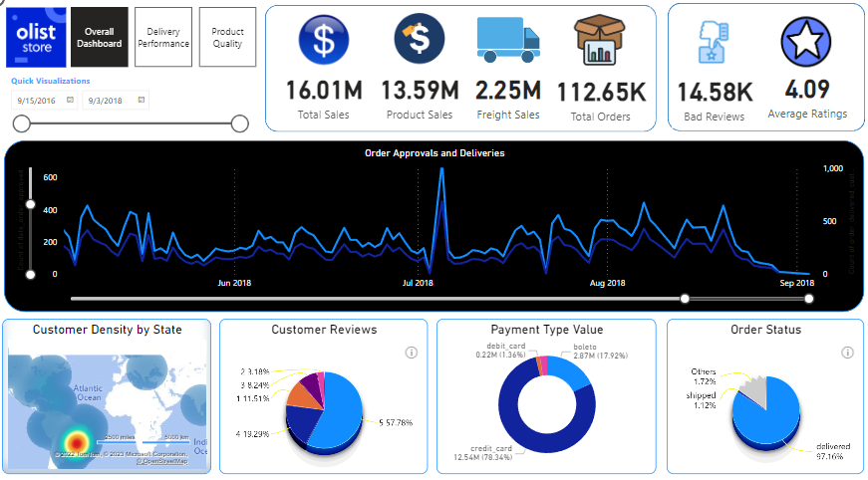This screenshot has height=480, width=868.
Task: Click the Total Sales dollar icon
Action: pyautogui.click(x=324, y=41)
